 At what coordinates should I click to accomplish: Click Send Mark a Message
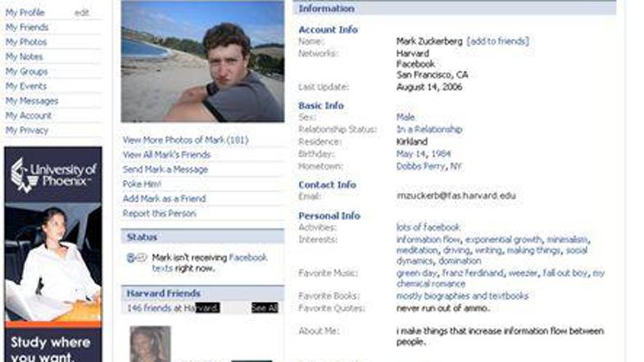pyautogui.click(x=166, y=170)
